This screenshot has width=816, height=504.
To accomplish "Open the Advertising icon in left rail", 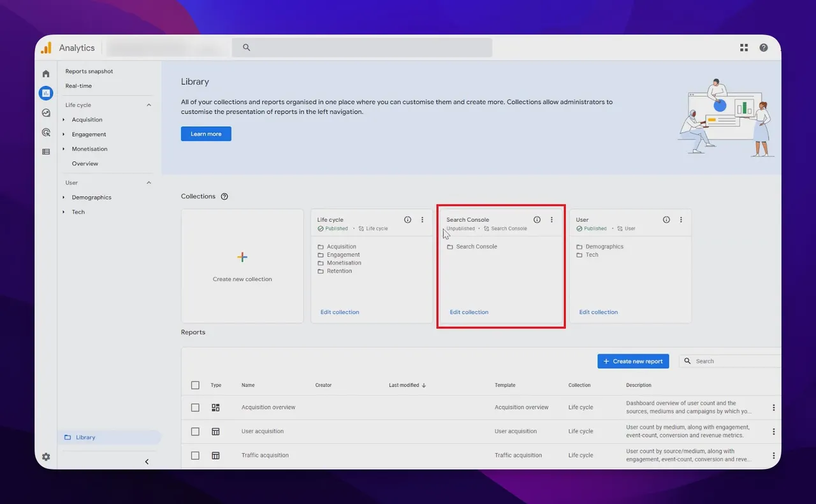I will coord(46,133).
